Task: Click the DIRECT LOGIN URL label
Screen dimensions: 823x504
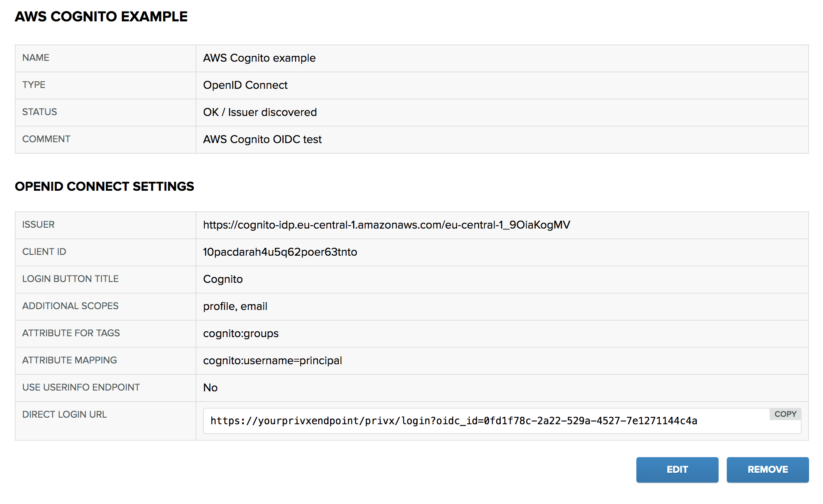Action: pyautogui.click(x=65, y=414)
